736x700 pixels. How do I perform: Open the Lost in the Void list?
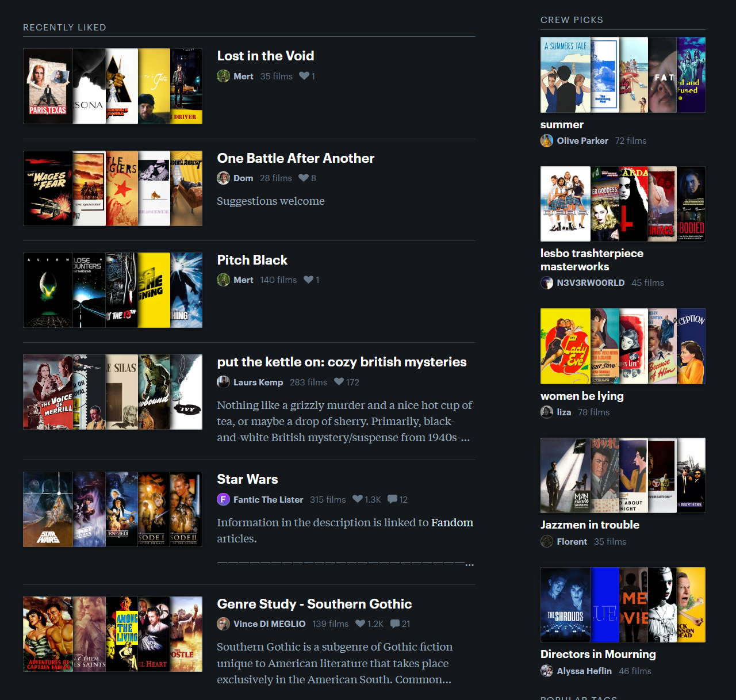pos(266,56)
